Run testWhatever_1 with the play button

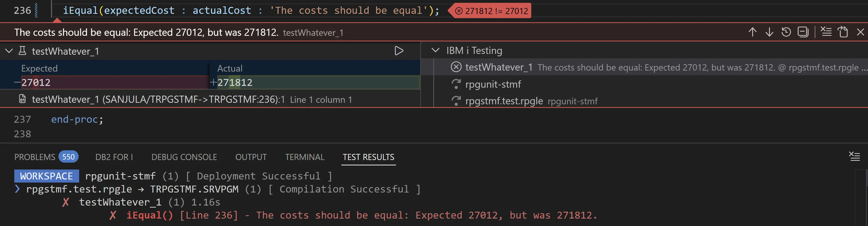tap(399, 51)
